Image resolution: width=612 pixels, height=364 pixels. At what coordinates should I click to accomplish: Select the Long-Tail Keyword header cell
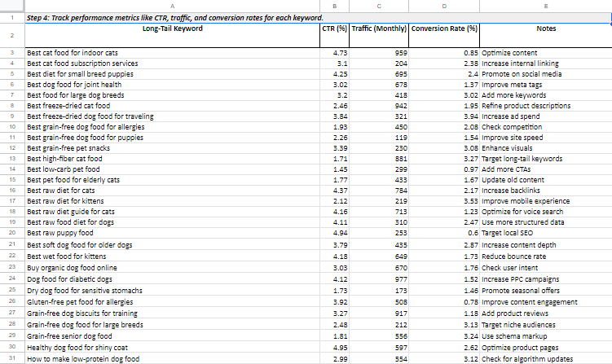point(171,30)
